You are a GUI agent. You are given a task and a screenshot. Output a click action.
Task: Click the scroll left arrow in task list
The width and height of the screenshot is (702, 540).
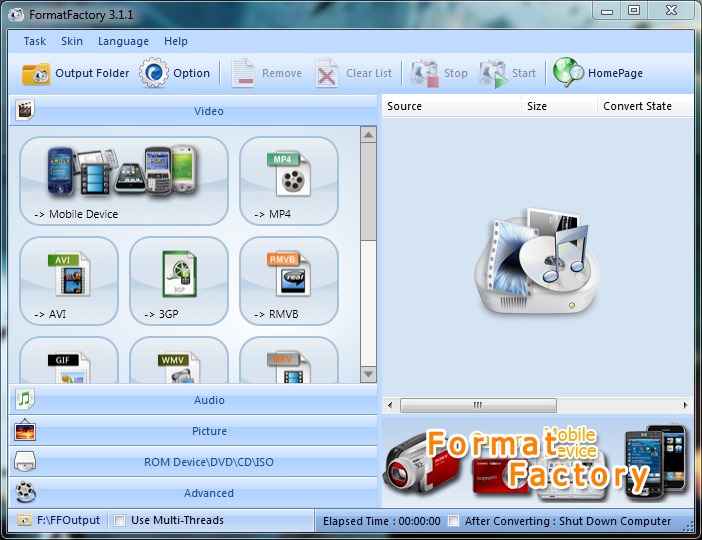[390, 405]
